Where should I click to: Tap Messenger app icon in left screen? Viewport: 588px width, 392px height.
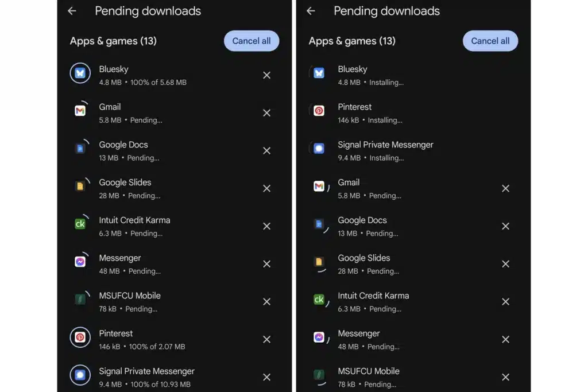click(80, 262)
